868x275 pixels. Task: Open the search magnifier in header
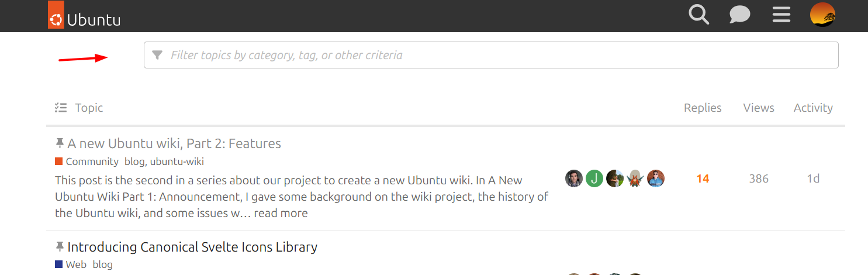[x=698, y=15]
